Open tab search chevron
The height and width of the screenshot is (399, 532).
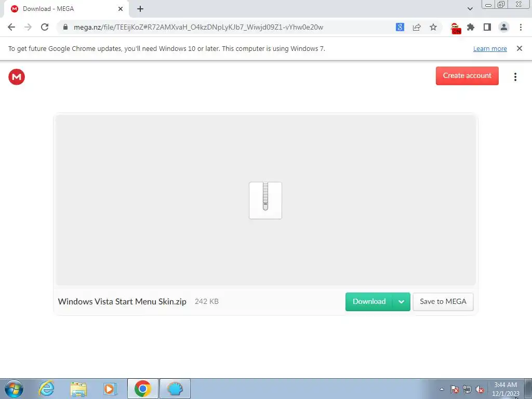(470, 9)
